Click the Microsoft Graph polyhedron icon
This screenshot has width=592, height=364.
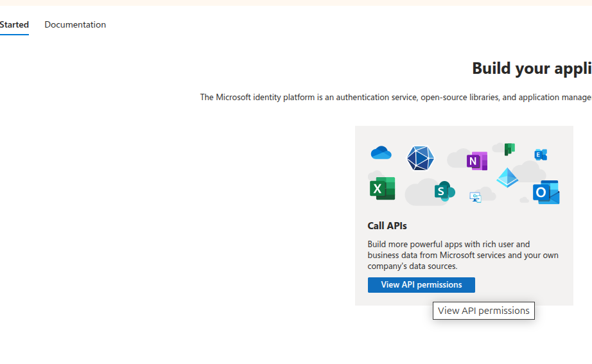(x=420, y=158)
